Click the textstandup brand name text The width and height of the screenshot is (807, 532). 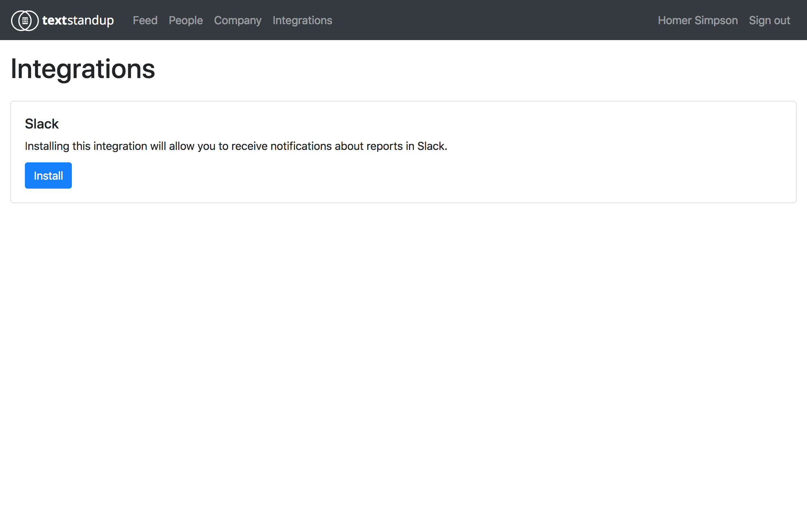[78, 20]
